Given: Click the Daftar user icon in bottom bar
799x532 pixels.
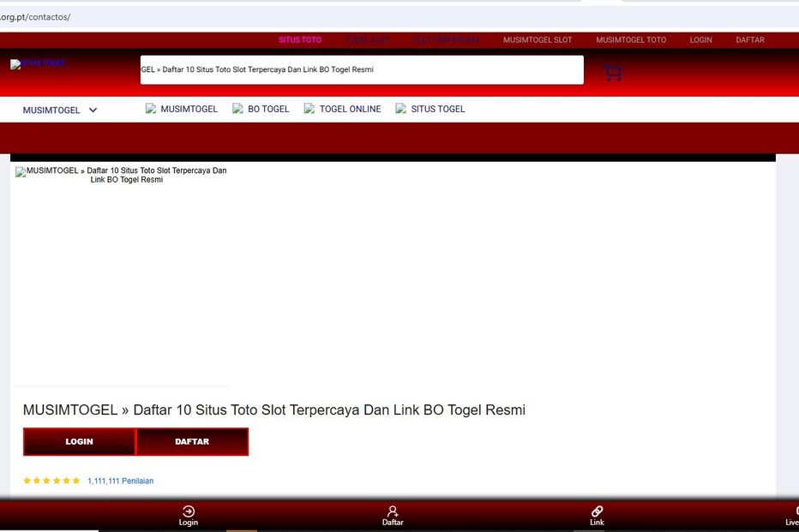Looking at the screenshot, I should click(x=393, y=511).
